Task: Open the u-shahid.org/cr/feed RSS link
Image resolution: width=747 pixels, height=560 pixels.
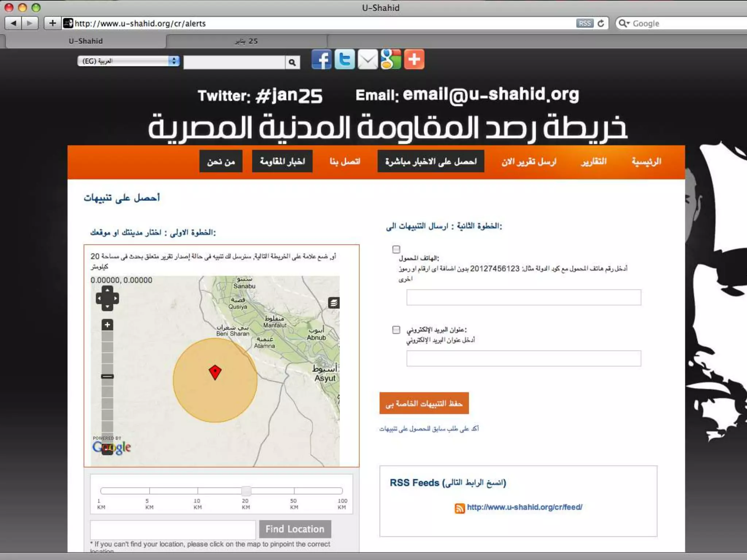Action: 524,507
